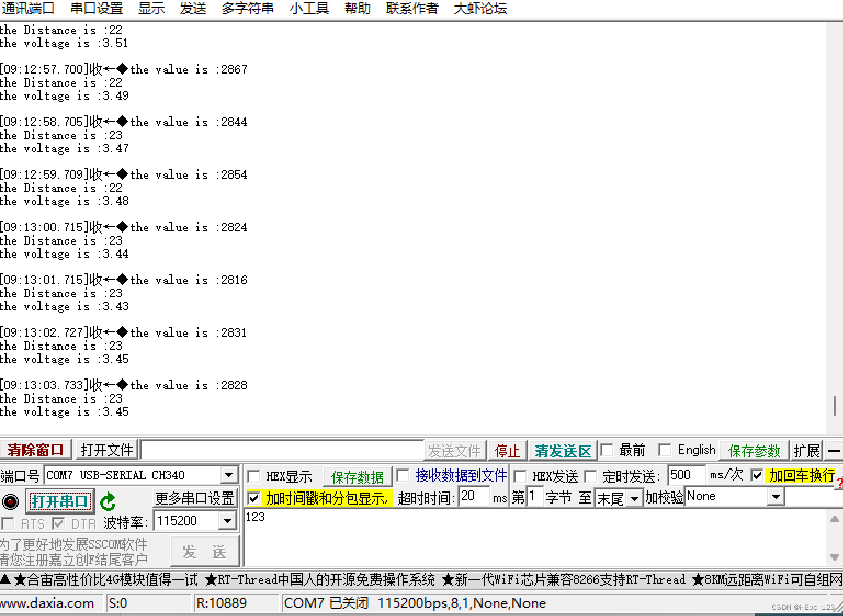This screenshot has width=843, height=616.
Task: Toggle the RTS checkbox
Action: 8,523
